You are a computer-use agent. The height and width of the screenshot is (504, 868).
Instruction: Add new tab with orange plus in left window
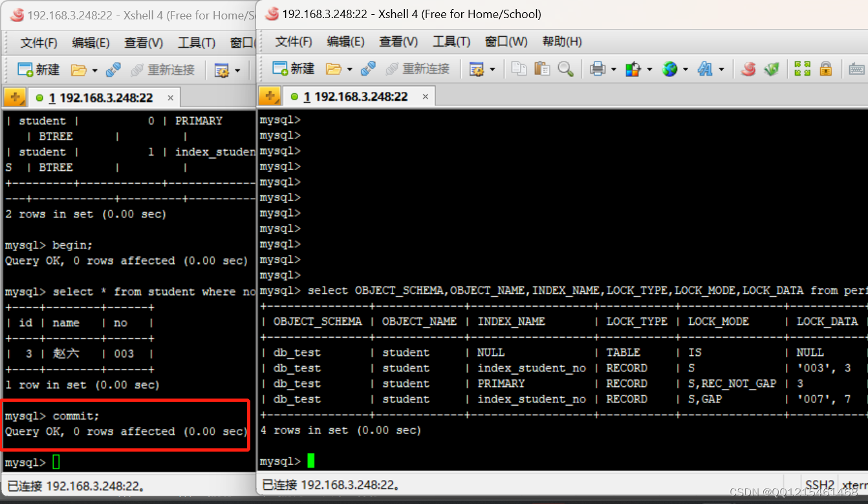[14, 98]
